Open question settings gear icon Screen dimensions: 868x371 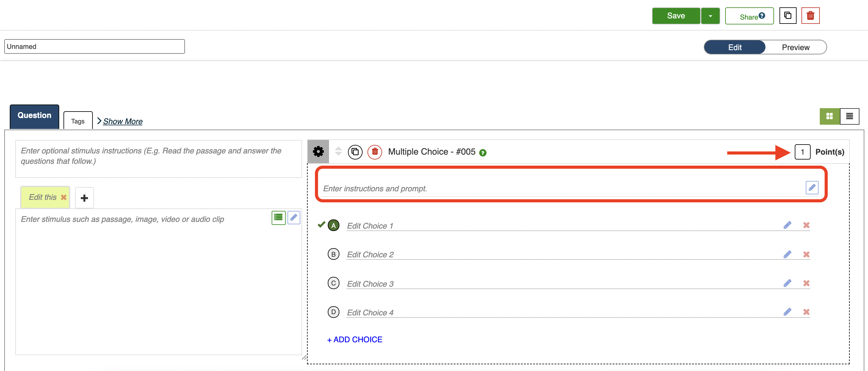click(318, 152)
